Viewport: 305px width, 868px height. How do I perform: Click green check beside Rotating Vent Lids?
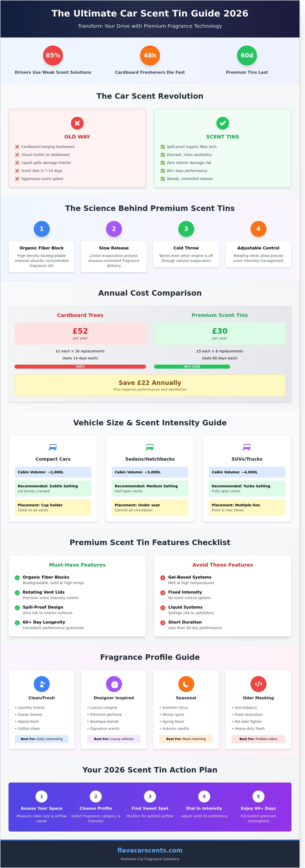[17, 593]
